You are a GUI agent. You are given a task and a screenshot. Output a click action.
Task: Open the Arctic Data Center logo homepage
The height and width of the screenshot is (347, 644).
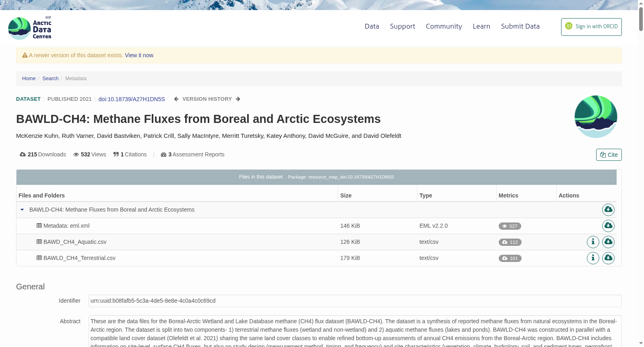coord(30,28)
